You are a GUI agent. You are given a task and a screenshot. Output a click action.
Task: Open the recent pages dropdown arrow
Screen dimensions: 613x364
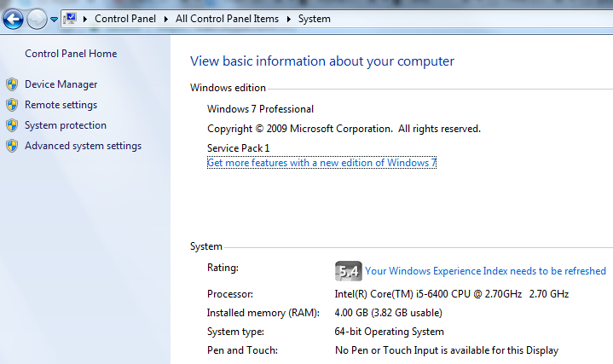click(54, 19)
